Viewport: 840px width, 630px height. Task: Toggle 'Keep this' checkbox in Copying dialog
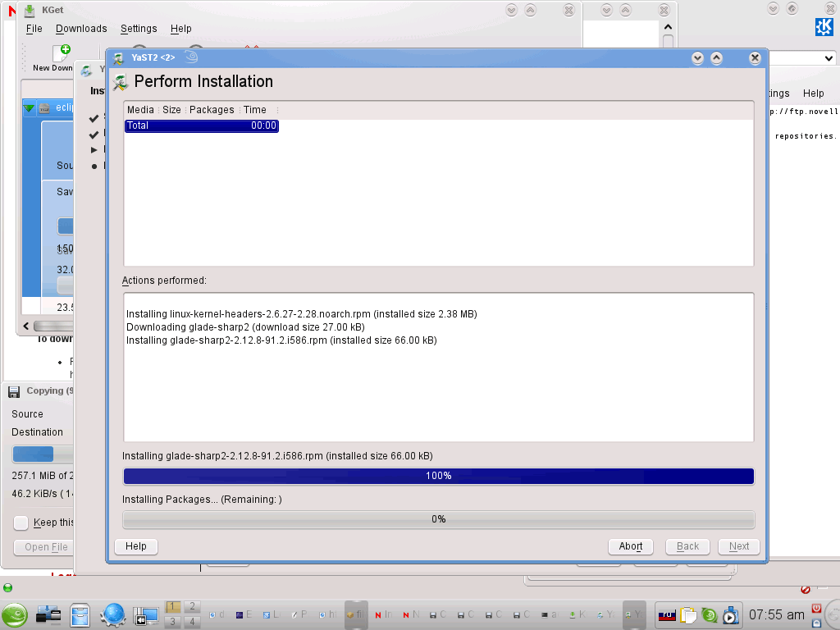click(21, 523)
